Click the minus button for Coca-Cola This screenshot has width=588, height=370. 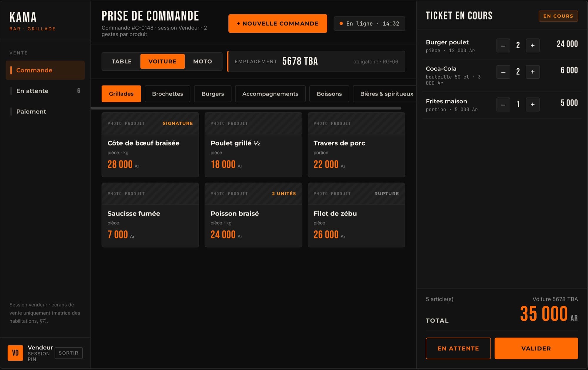point(503,72)
